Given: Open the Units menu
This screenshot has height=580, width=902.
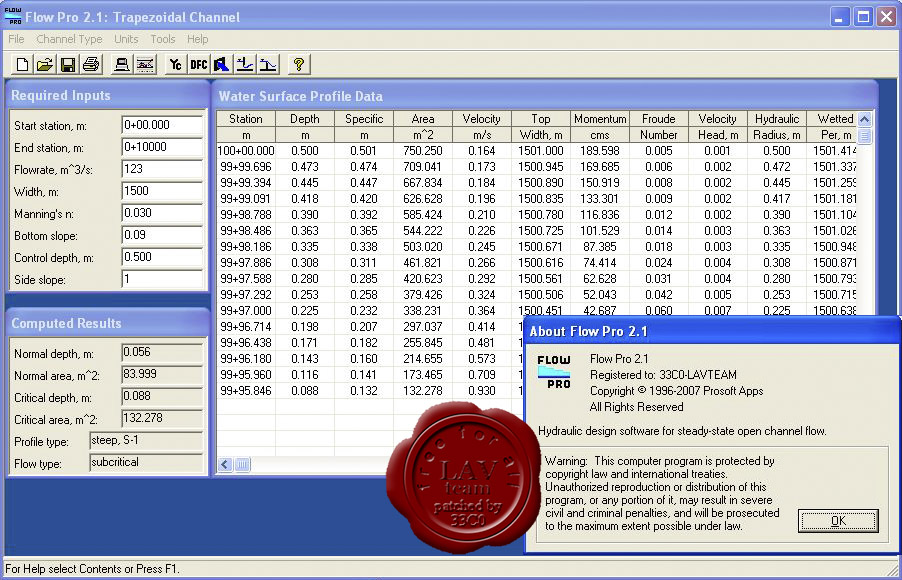Looking at the screenshot, I should (126, 39).
